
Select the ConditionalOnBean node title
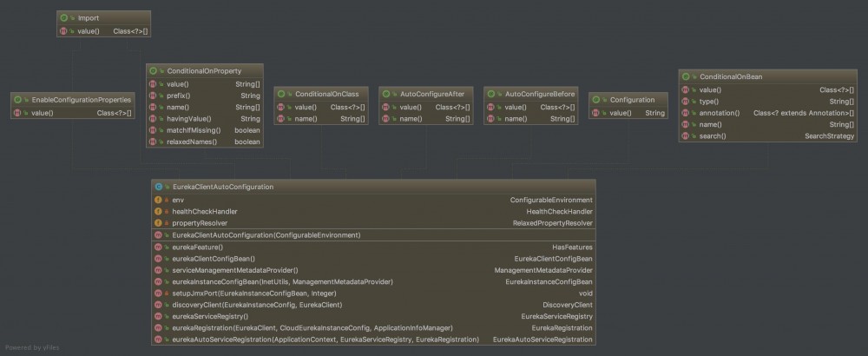click(x=731, y=77)
